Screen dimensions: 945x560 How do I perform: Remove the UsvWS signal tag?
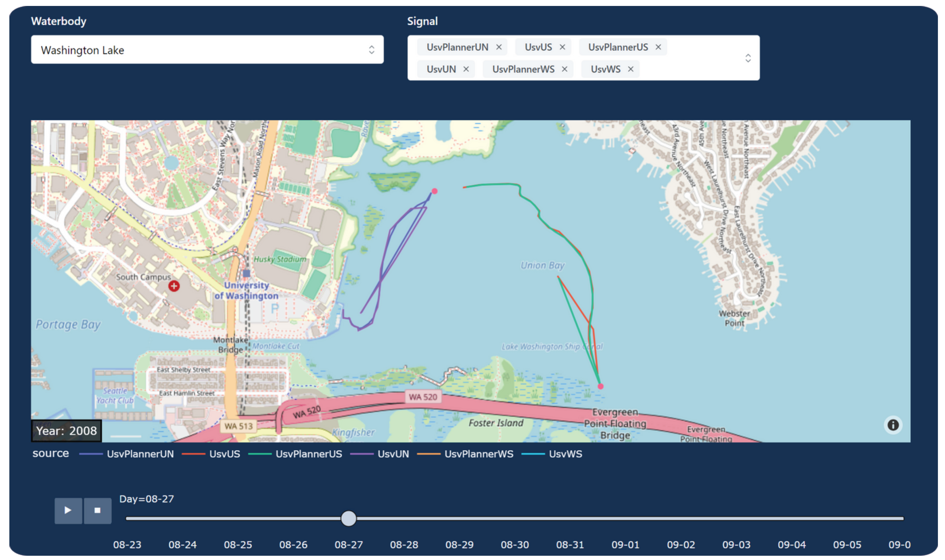point(630,69)
